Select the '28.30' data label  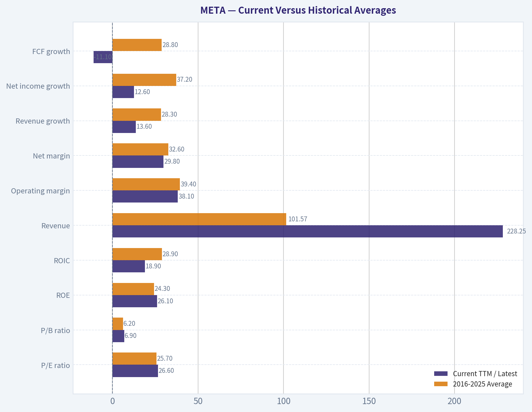(169, 114)
